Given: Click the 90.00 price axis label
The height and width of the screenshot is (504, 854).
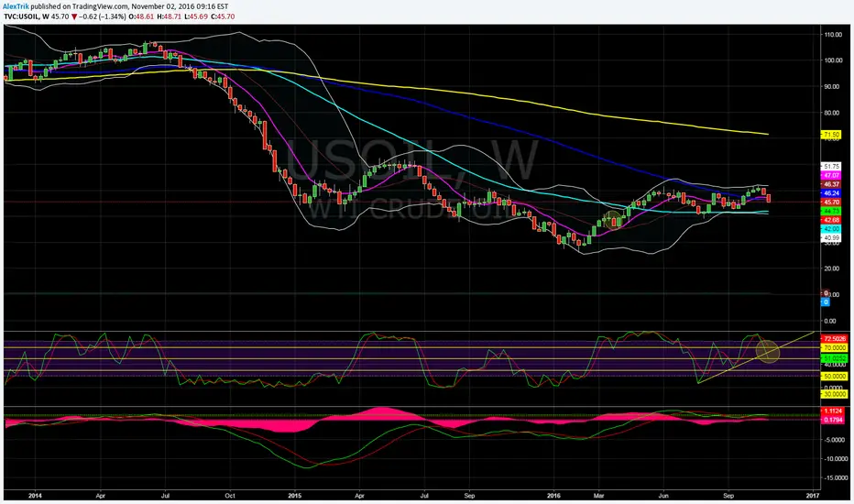Looking at the screenshot, I should click(833, 87).
